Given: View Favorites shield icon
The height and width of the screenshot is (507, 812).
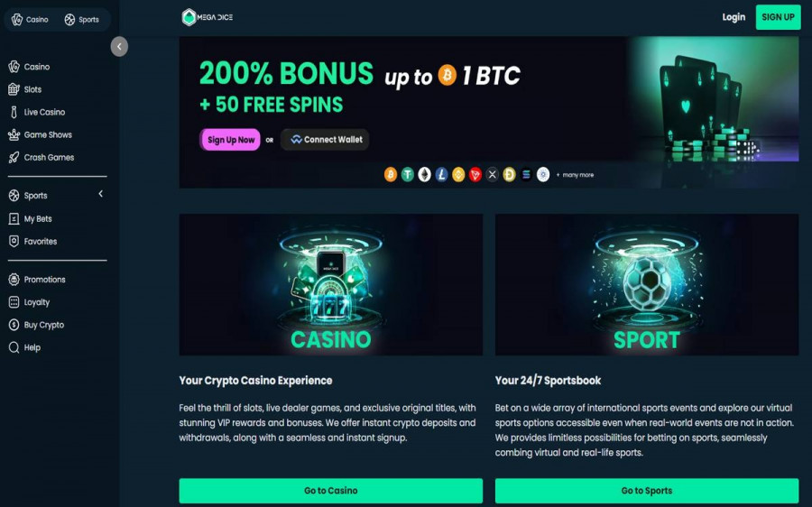Looking at the screenshot, I should click(14, 242).
